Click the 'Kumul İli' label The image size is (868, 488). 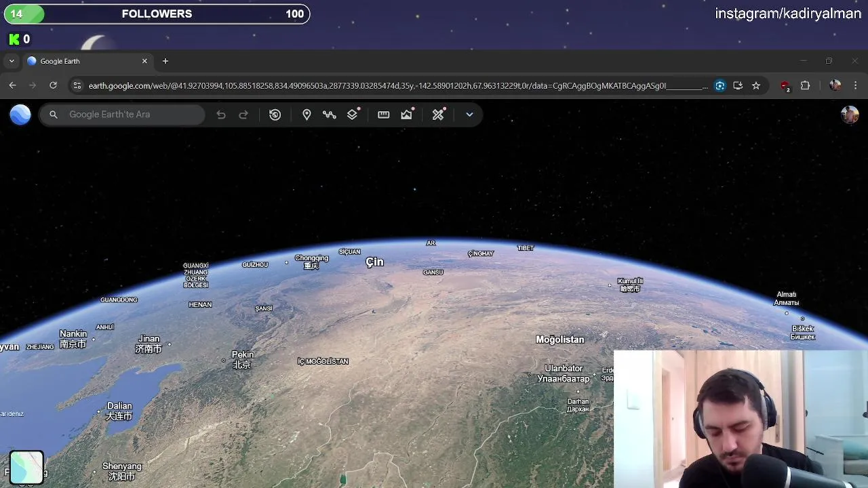point(630,285)
